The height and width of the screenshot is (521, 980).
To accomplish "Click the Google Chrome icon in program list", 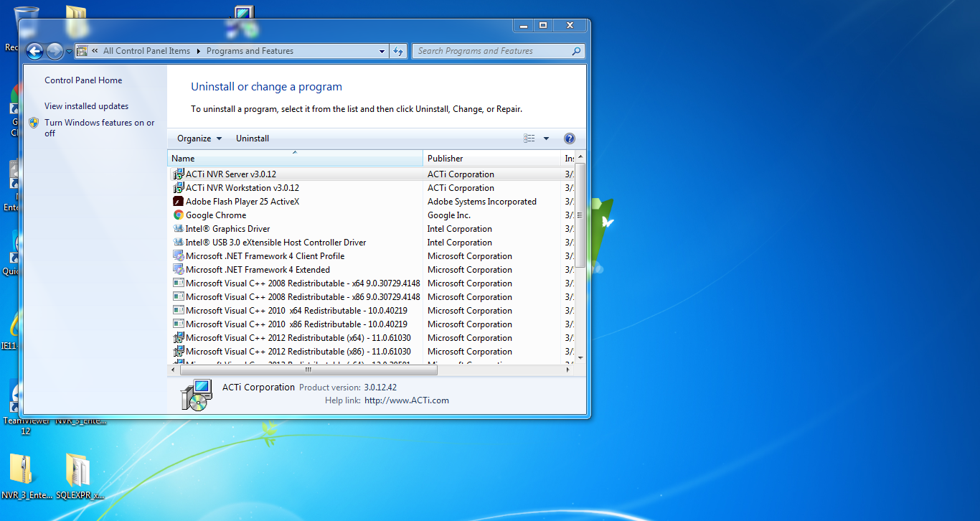I will (x=179, y=215).
